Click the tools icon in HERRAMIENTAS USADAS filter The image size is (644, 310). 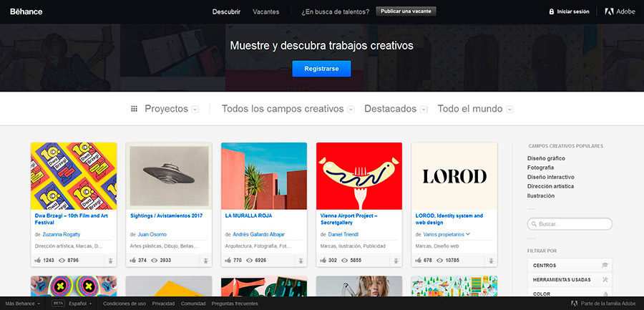[605, 280]
